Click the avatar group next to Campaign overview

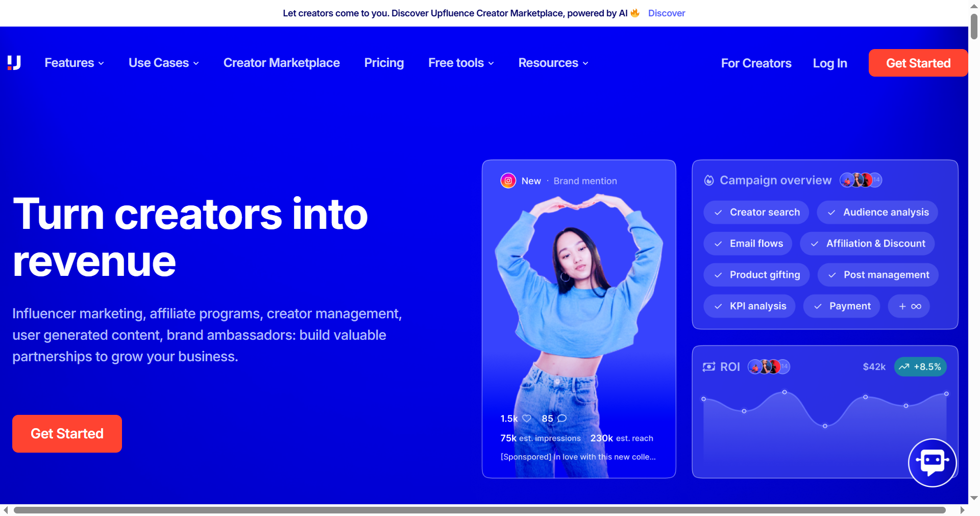click(x=861, y=180)
